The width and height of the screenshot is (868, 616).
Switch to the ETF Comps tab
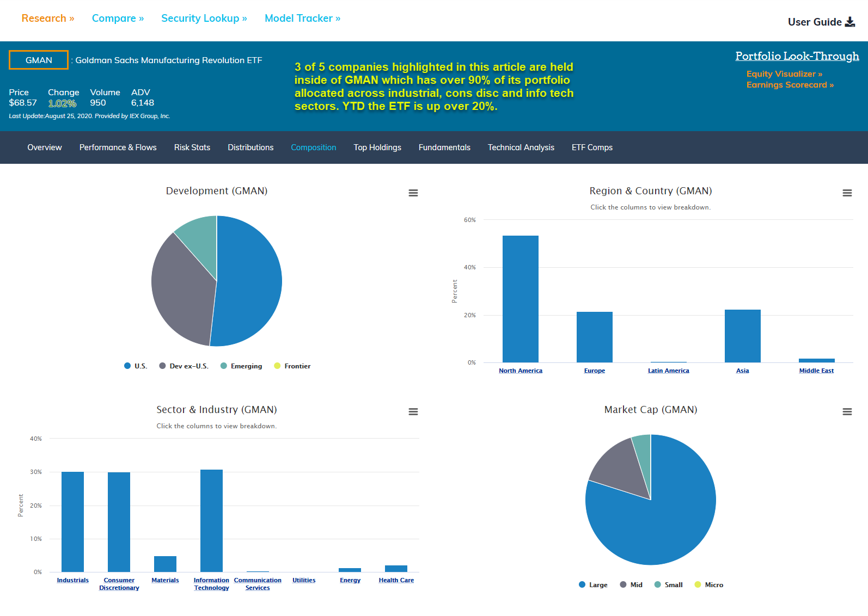coord(592,147)
